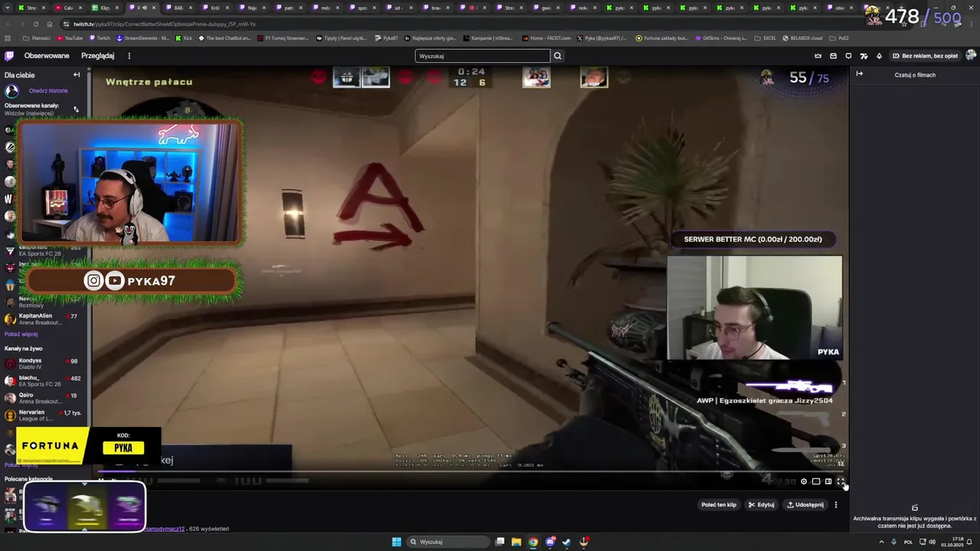Viewport: 980px width, 551px height.
Task: Click the Otwórz historie link
Action: [48, 90]
